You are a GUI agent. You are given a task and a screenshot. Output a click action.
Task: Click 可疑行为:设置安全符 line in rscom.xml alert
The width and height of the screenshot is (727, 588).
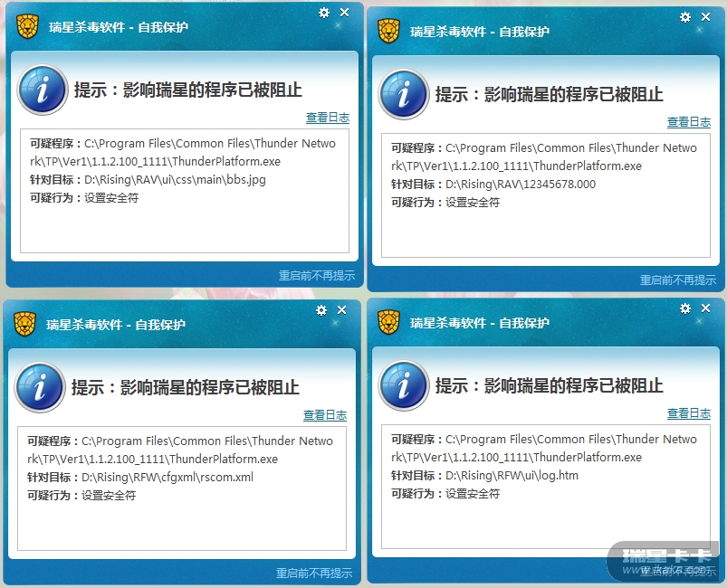click(81, 496)
